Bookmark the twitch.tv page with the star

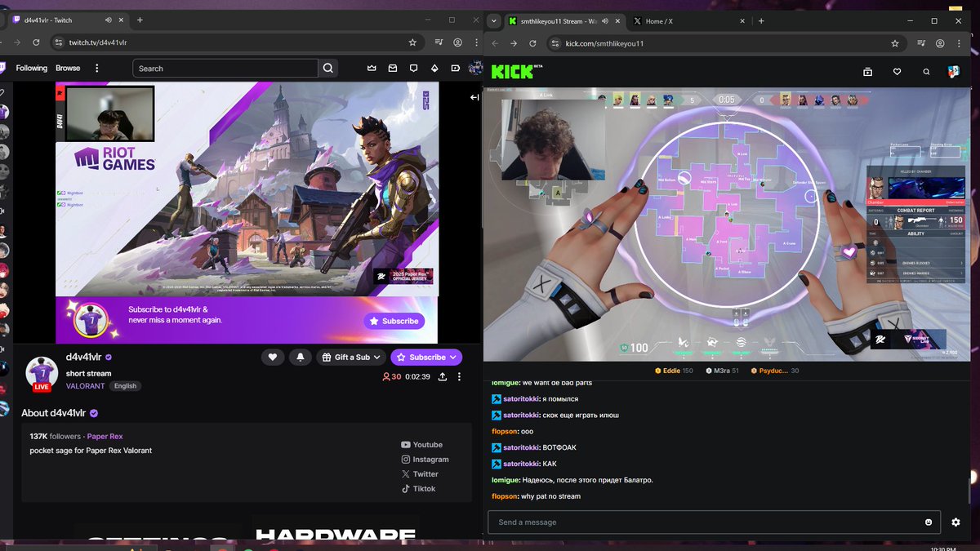[412, 42]
